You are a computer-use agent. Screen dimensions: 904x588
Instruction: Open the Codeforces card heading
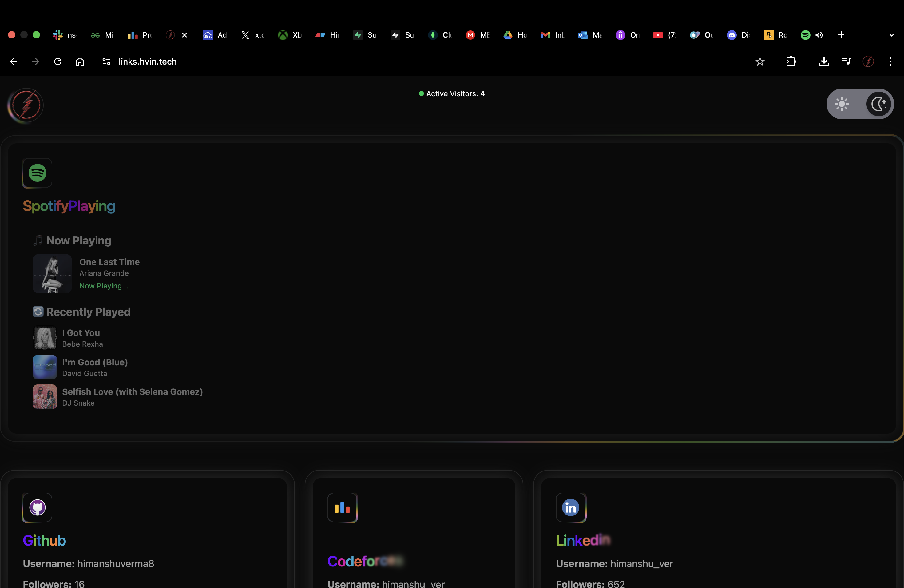click(x=365, y=561)
